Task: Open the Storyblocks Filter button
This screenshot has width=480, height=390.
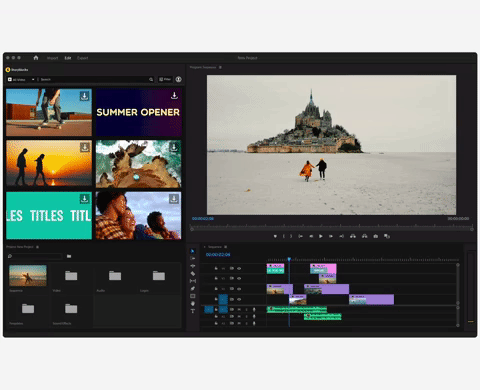Action: coord(165,79)
